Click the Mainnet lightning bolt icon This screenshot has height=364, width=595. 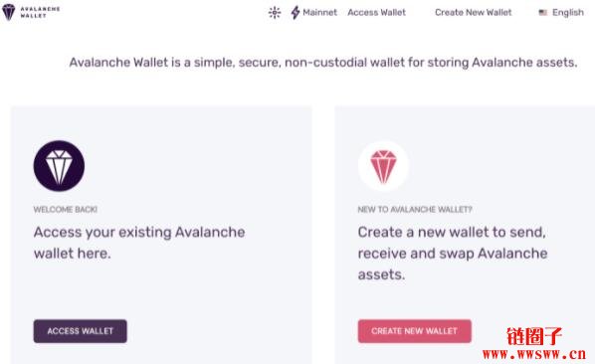296,13
